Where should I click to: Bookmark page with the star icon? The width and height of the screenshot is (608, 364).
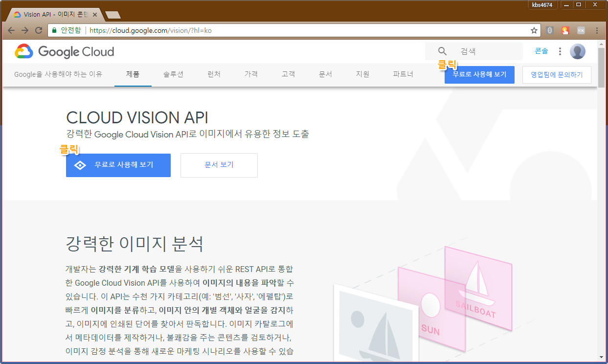534,30
